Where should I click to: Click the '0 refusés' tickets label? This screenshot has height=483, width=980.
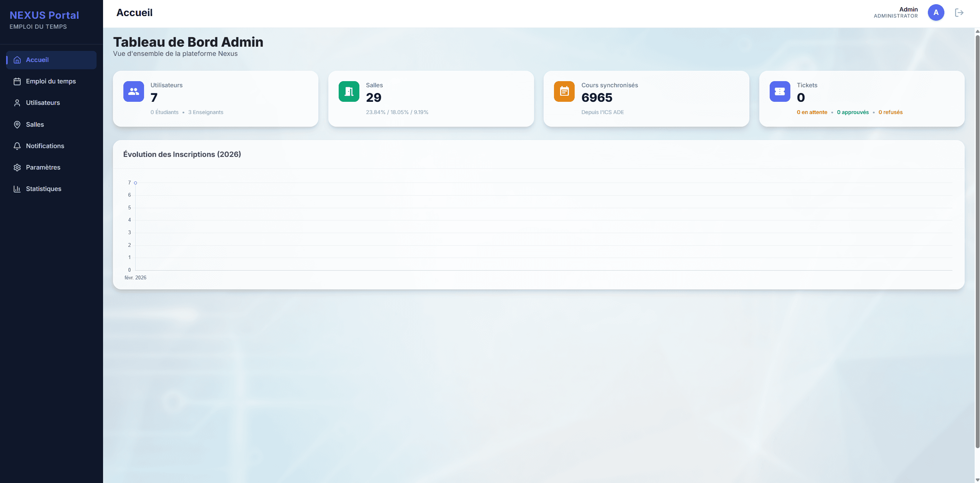pos(890,112)
